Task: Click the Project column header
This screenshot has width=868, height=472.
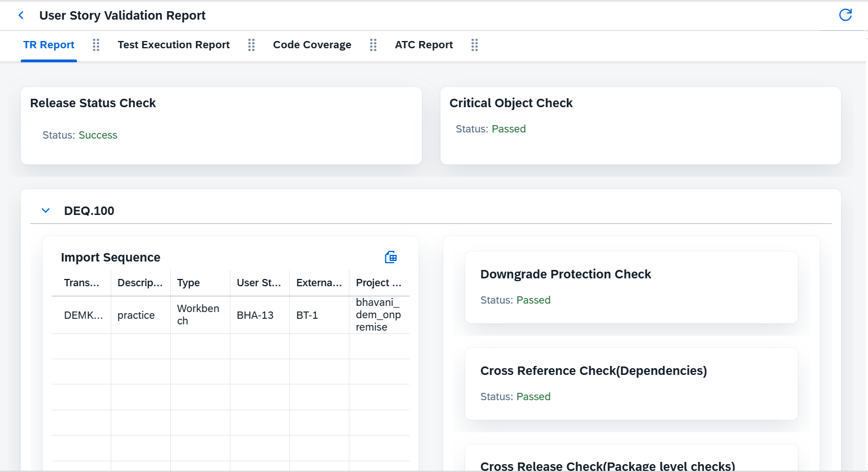Action: tap(378, 283)
